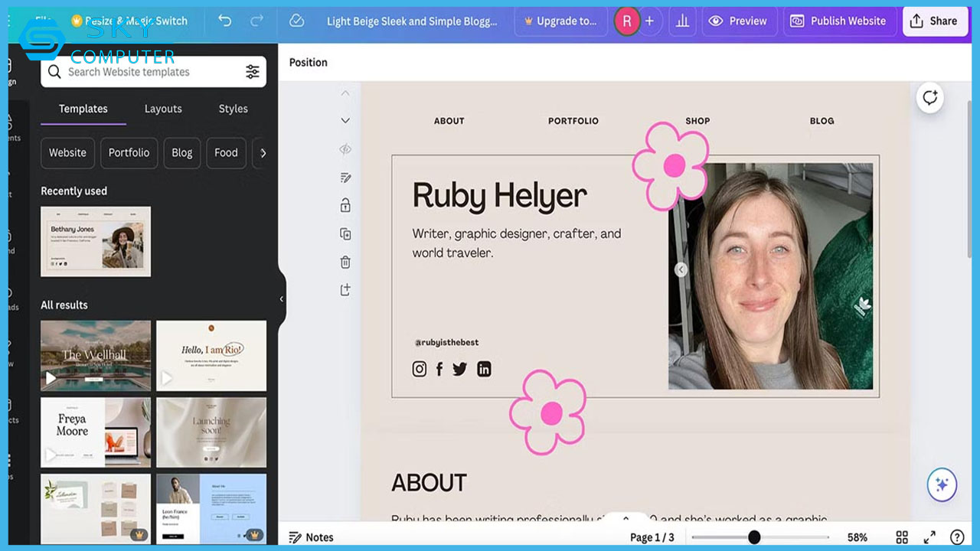Switch to the Styles tab
The width and height of the screenshot is (980, 551).
point(233,109)
